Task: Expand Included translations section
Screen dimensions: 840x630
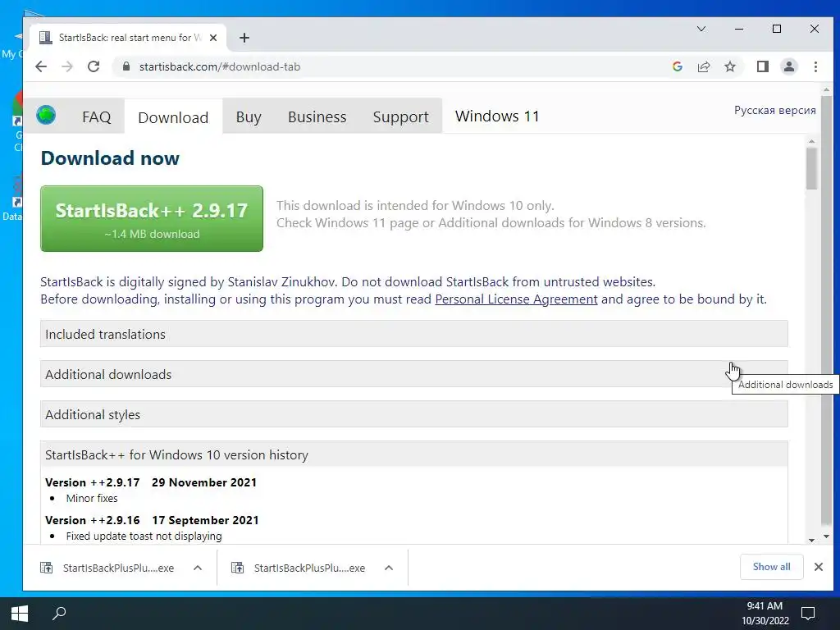Action: tap(414, 334)
